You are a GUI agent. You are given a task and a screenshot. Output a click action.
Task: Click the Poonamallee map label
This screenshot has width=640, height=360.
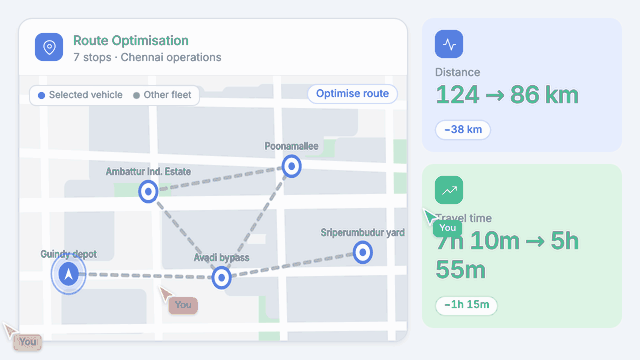(291, 146)
